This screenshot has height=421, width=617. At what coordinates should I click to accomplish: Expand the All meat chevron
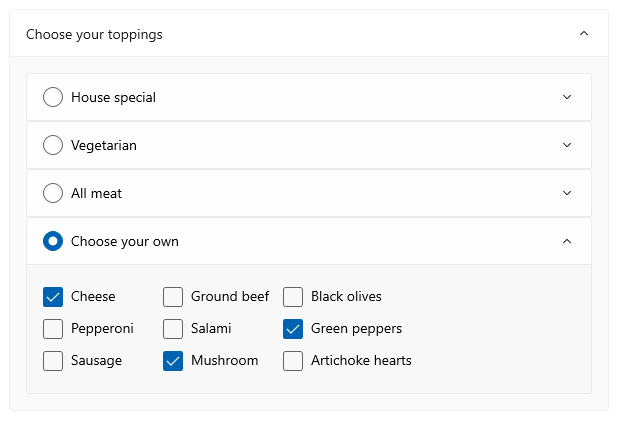(x=567, y=193)
